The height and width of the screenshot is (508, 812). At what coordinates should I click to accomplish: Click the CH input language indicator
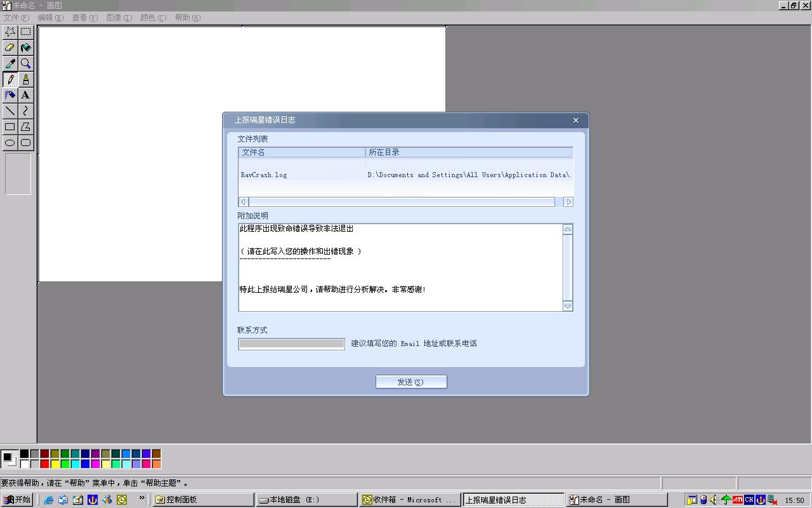[x=749, y=500]
